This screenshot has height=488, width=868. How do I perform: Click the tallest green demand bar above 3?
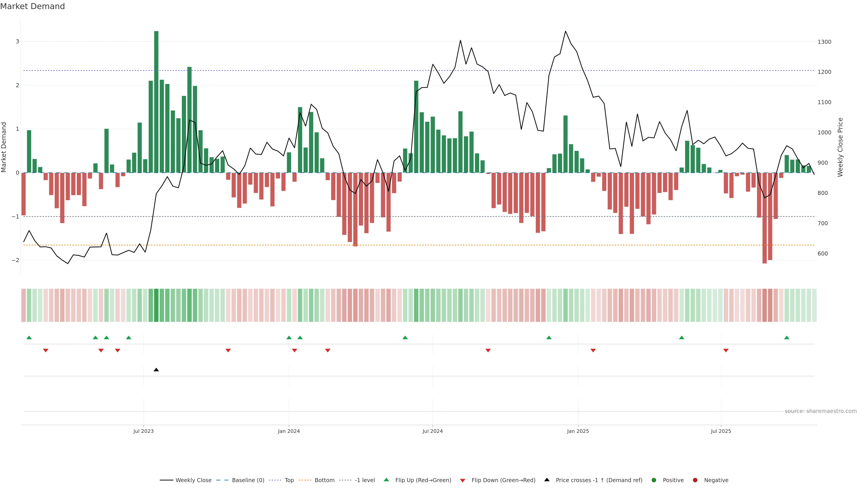pos(156,101)
